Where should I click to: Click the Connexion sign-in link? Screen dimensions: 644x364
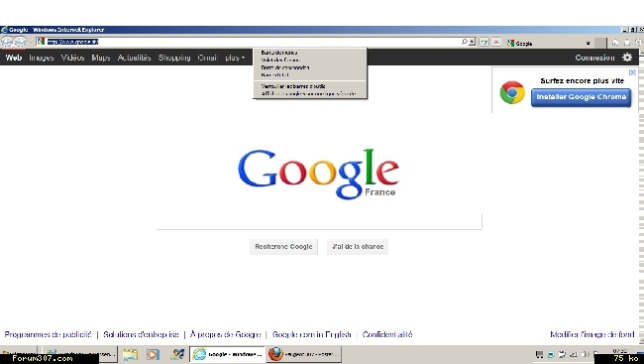594,58
